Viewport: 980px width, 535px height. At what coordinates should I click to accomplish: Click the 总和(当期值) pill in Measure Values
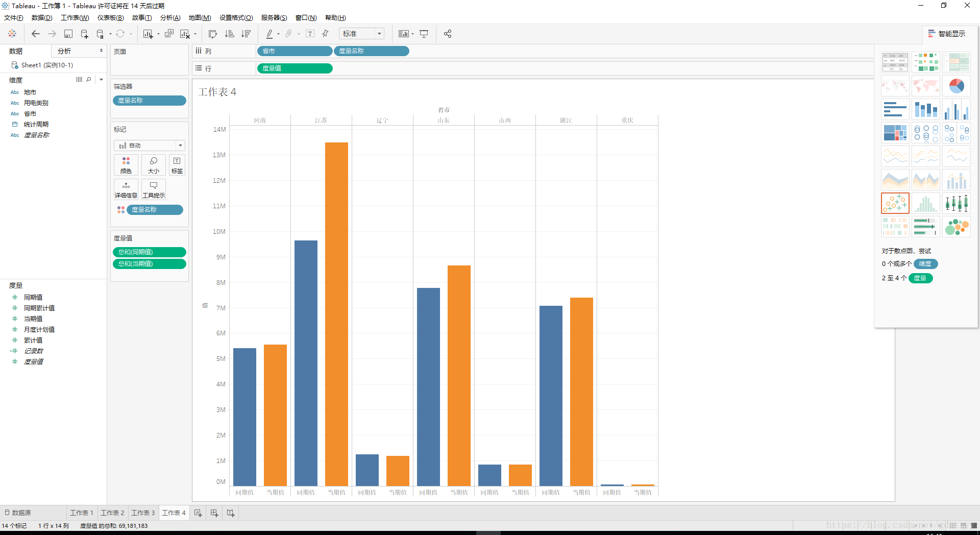tap(150, 264)
